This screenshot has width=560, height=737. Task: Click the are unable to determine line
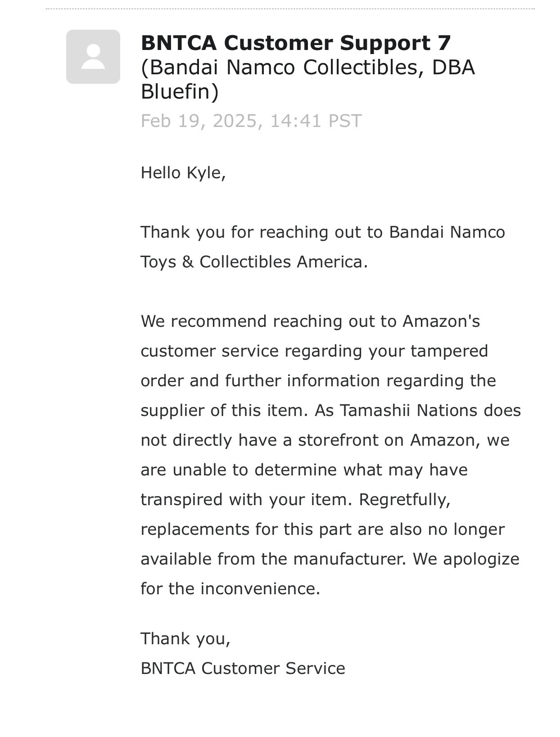(304, 470)
